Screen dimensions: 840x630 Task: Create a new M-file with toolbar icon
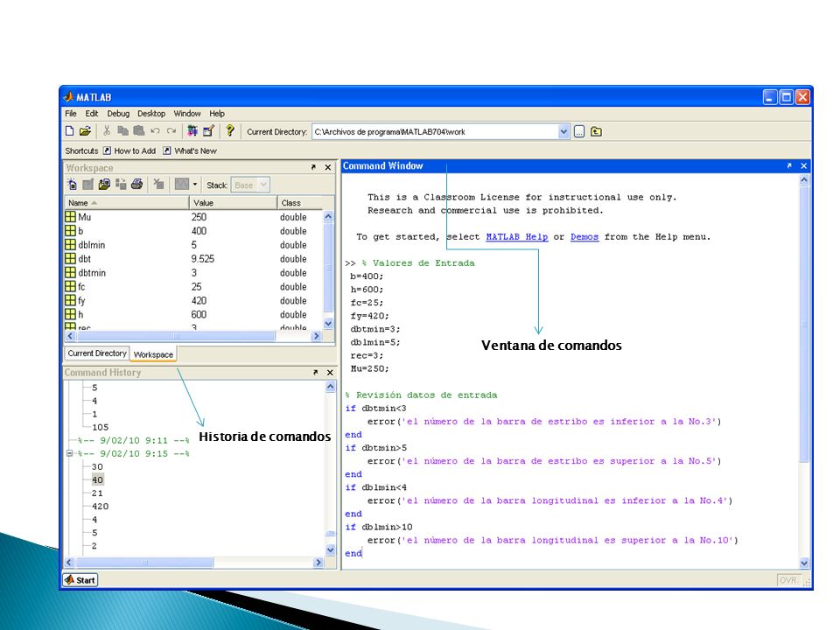click(x=70, y=131)
